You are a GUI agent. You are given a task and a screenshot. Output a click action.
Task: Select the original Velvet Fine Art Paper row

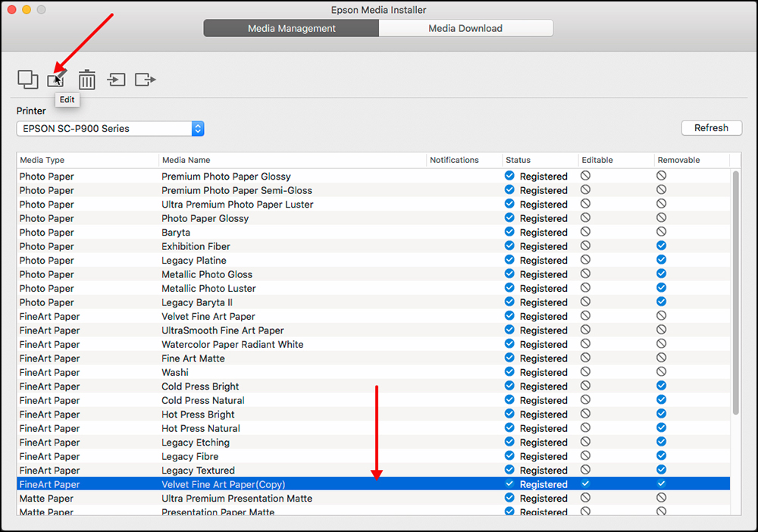click(x=373, y=317)
